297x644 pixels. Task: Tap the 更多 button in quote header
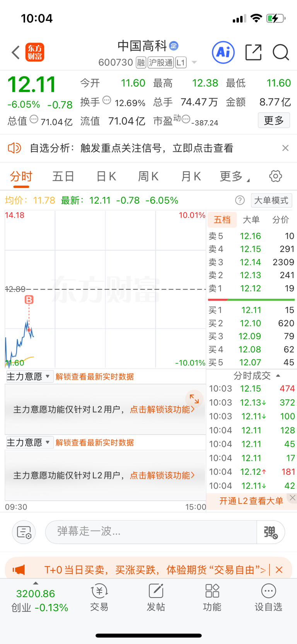pos(274,120)
